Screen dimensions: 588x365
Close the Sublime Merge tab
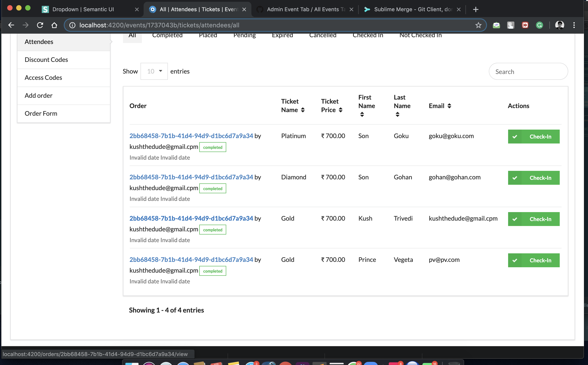click(x=459, y=9)
